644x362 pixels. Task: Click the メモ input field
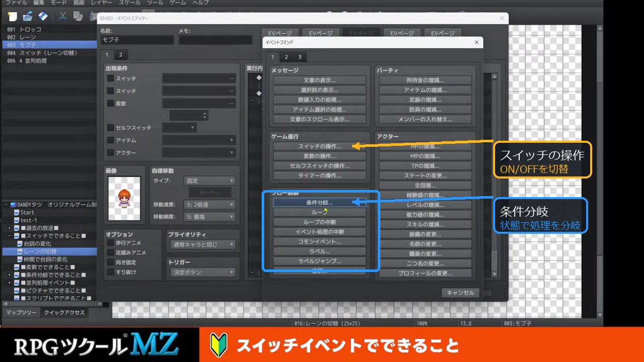[x=215, y=40]
